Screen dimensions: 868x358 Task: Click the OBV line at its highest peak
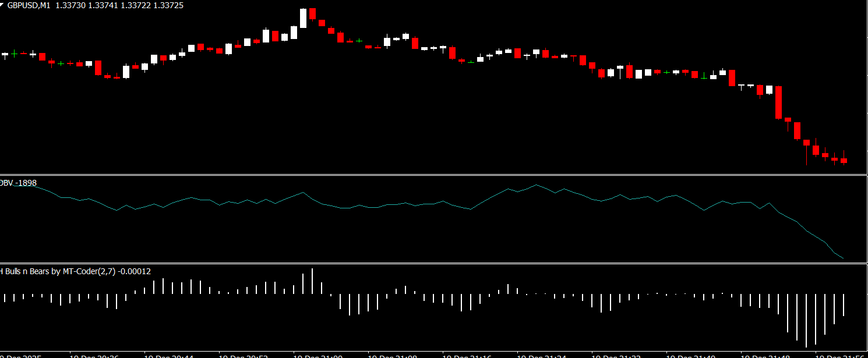pyautogui.click(x=536, y=185)
